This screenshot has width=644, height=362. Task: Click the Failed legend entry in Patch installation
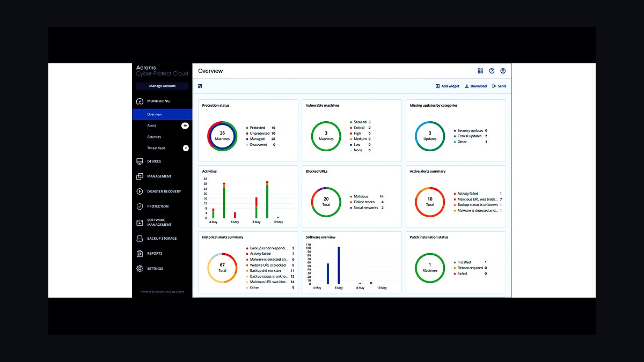(x=471, y=274)
